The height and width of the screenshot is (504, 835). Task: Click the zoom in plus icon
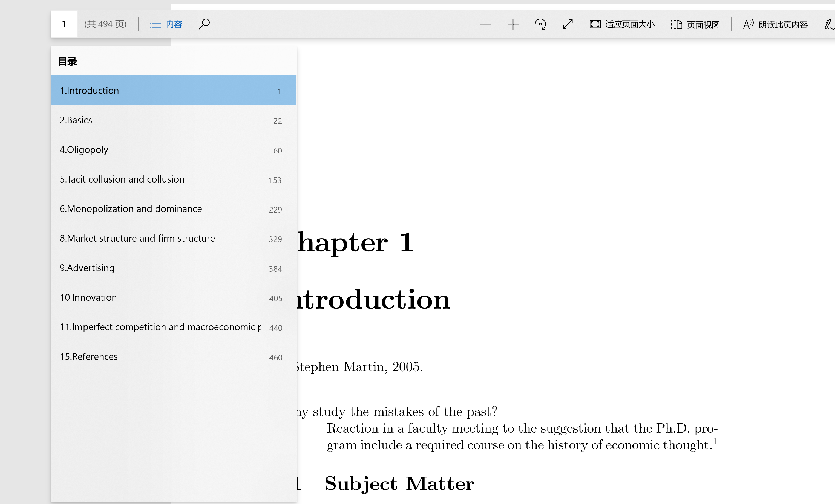(x=513, y=24)
